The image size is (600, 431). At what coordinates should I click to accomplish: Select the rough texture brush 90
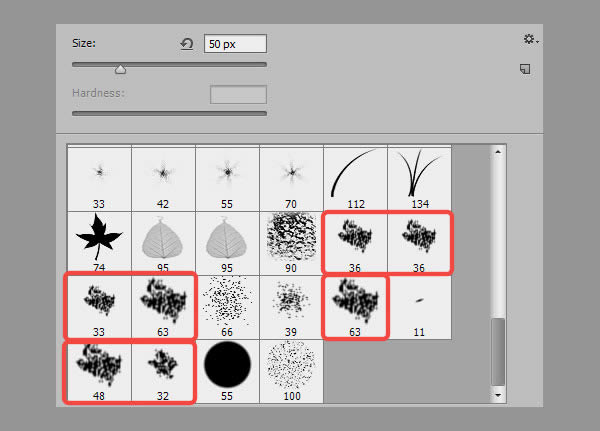coord(291,238)
